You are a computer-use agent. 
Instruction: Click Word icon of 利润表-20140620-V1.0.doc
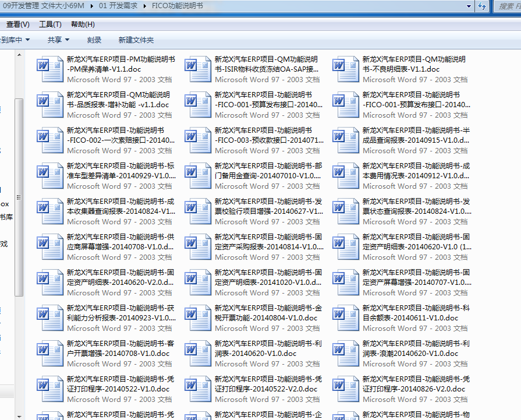pyautogui.click(x=198, y=354)
